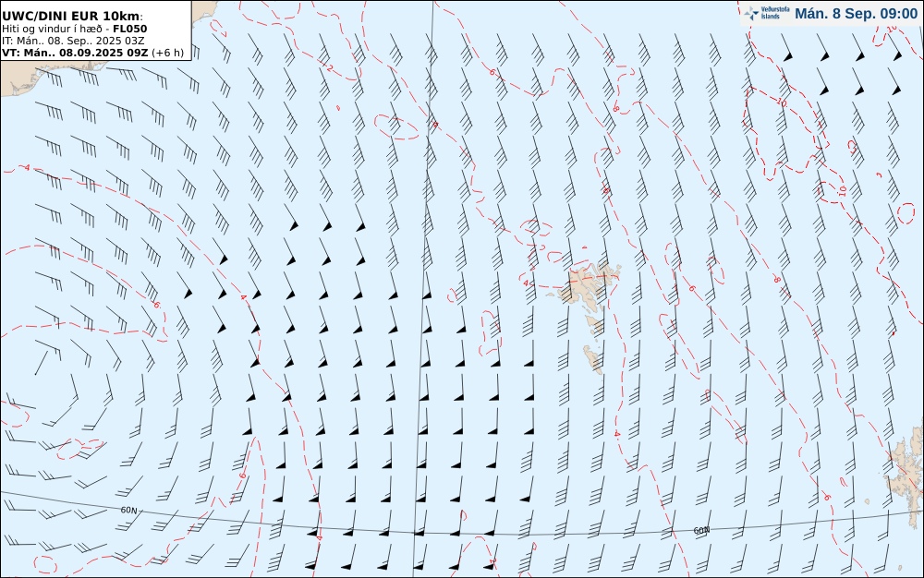This screenshot has width=924, height=578.
Task: Click the southernmost Faroe island, Suðuroy
Action: (x=593, y=359)
